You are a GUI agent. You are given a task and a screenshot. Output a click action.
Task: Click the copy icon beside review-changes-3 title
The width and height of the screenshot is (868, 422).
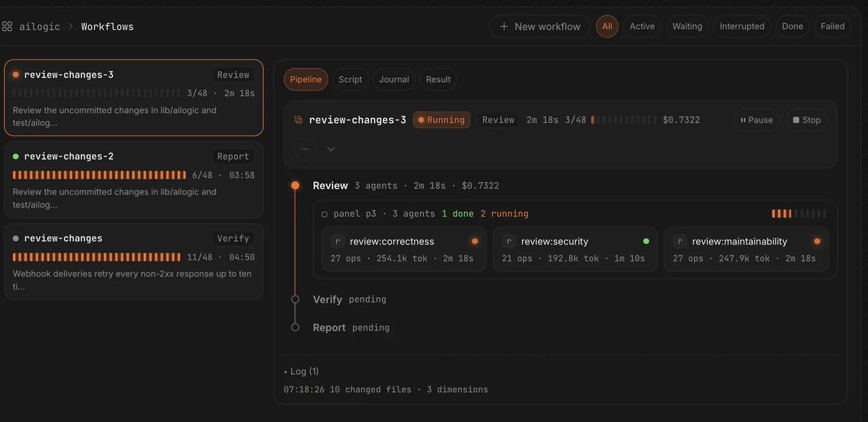point(299,120)
